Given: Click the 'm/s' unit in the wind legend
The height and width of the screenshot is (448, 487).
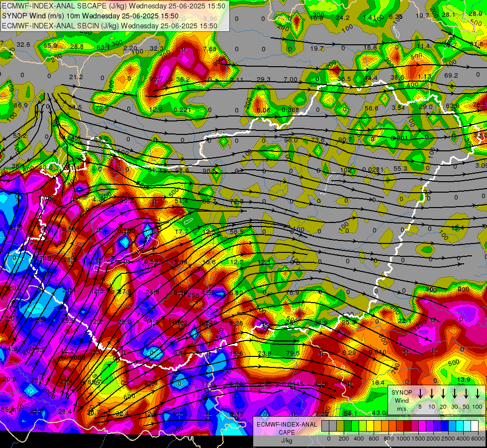Looking at the screenshot, I should [401, 409].
